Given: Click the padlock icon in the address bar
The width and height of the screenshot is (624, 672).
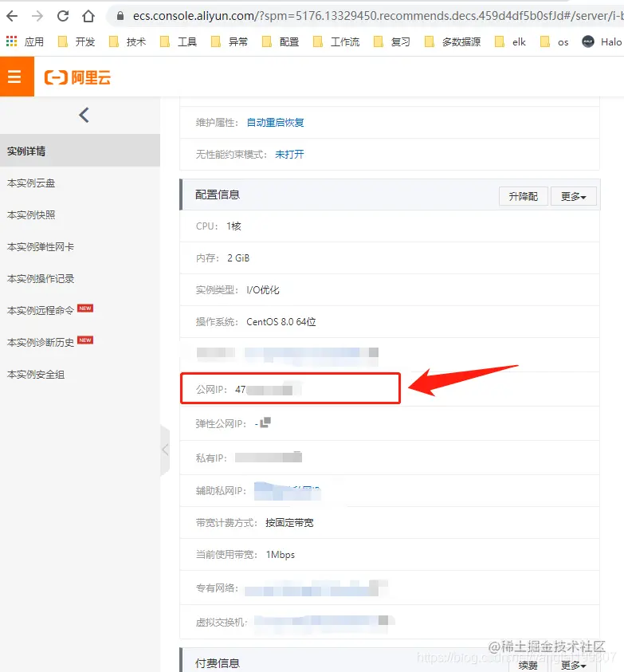Looking at the screenshot, I should (x=120, y=16).
